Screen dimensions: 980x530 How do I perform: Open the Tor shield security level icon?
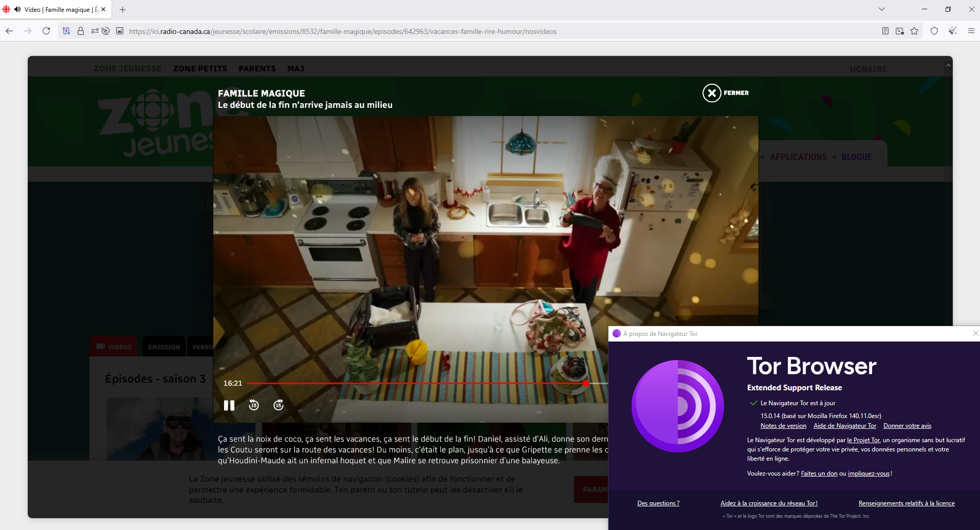[x=934, y=31]
